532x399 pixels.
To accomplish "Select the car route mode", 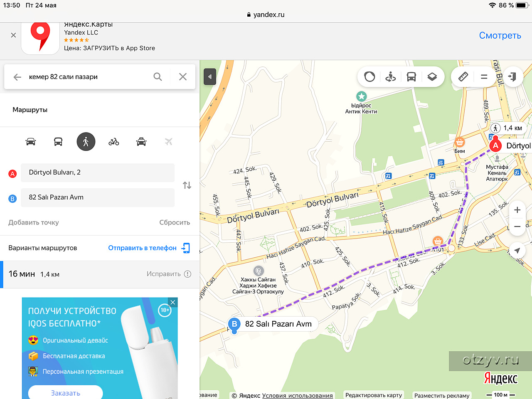I will (x=31, y=142).
